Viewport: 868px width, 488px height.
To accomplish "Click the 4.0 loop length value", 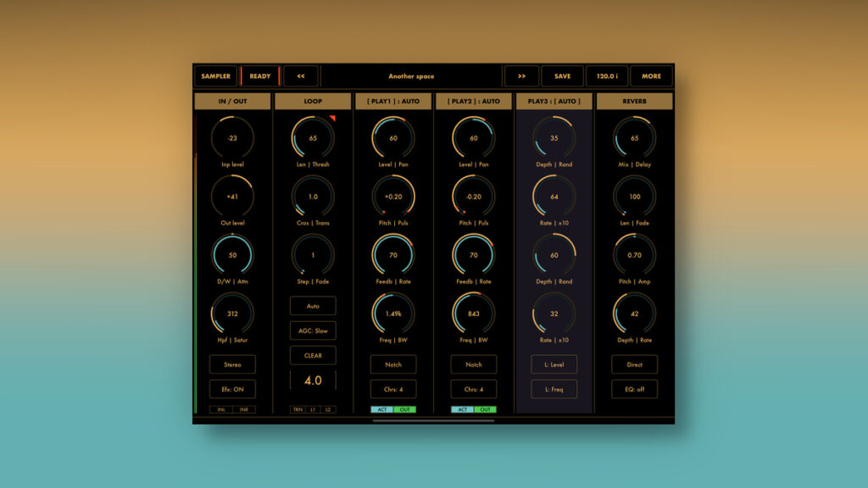I will (x=313, y=380).
